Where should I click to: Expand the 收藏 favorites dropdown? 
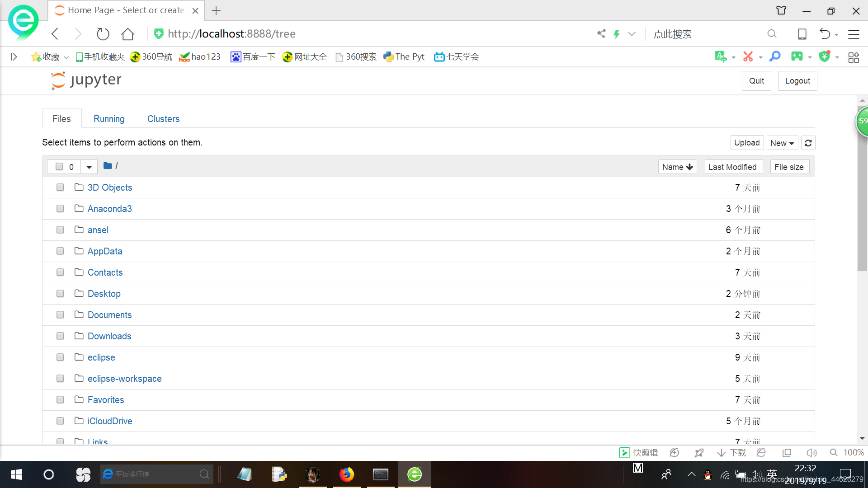click(x=66, y=57)
